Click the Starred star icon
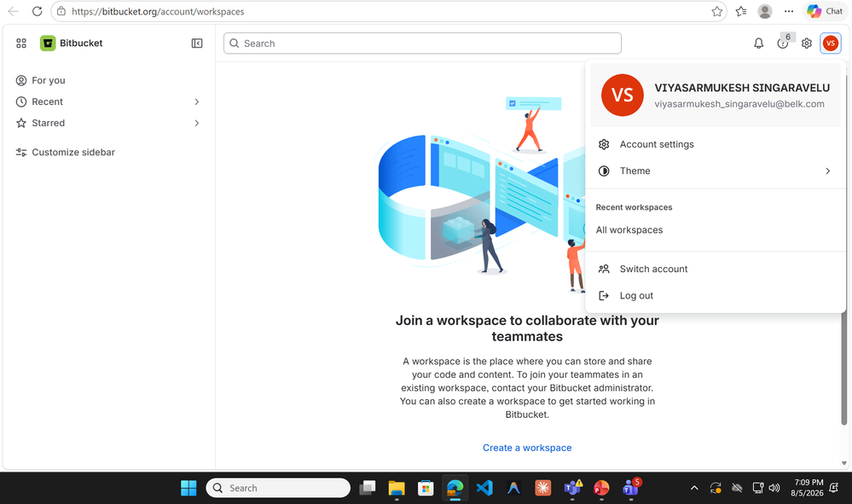 (21, 123)
